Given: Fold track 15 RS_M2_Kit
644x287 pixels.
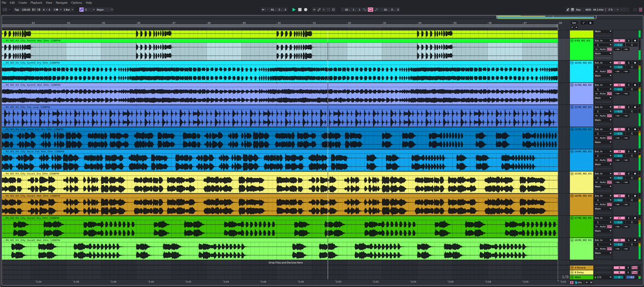Looking at the screenshot, I should coord(572,174).
